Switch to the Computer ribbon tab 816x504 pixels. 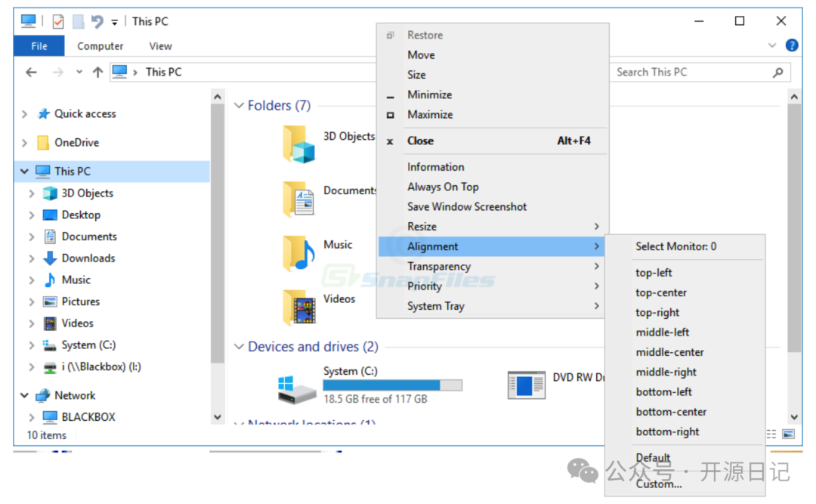pos(100,46)
